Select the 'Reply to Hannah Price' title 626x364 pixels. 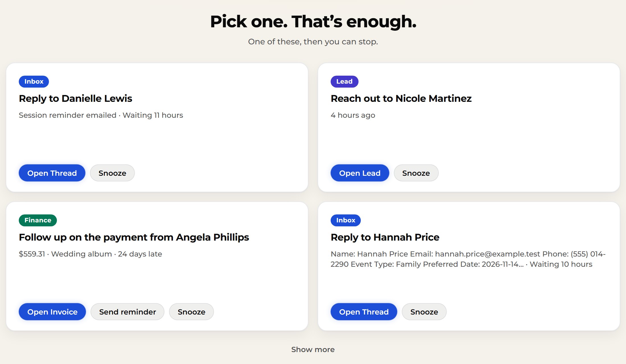[x=385, y=237]
